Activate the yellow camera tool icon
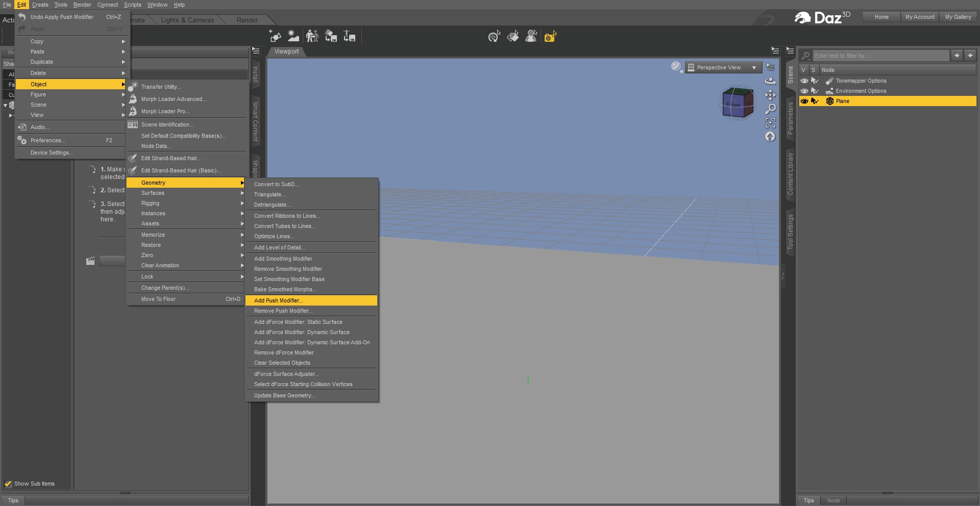Viewport: 980px width, 506px height. click(550, 36)
